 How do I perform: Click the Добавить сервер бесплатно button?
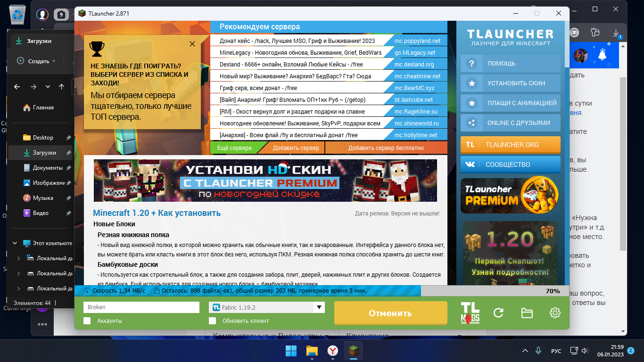tap(387, 148)
